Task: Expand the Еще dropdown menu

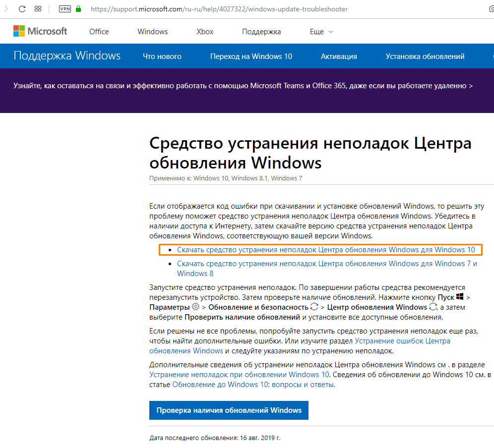Action: 321,32
